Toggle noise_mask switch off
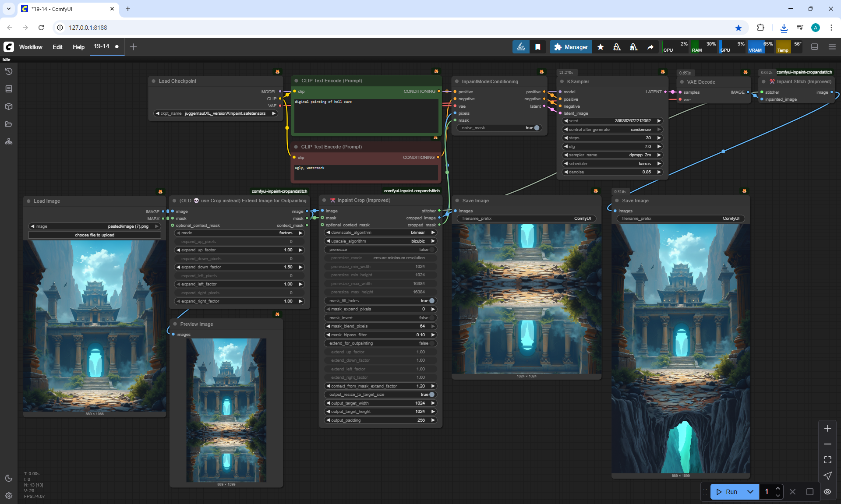This screenshot has height=504, width=841. click(x=537, y=128)
